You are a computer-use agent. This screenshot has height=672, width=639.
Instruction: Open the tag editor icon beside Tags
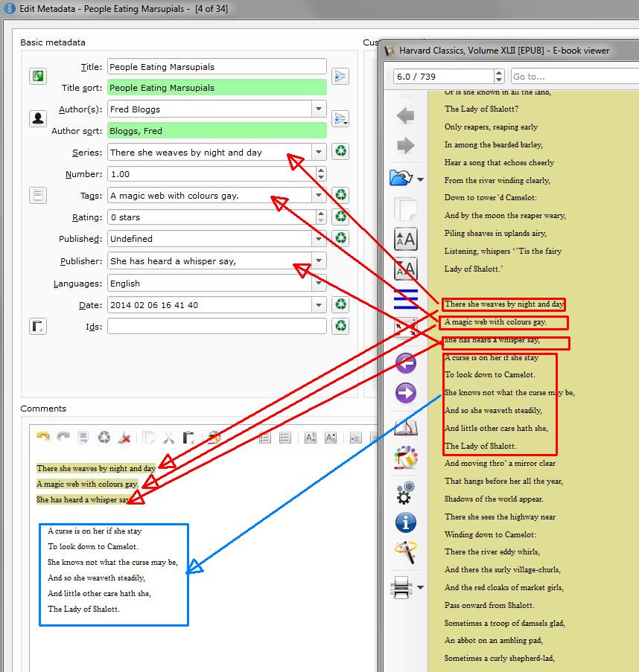[x=38, y=196]
